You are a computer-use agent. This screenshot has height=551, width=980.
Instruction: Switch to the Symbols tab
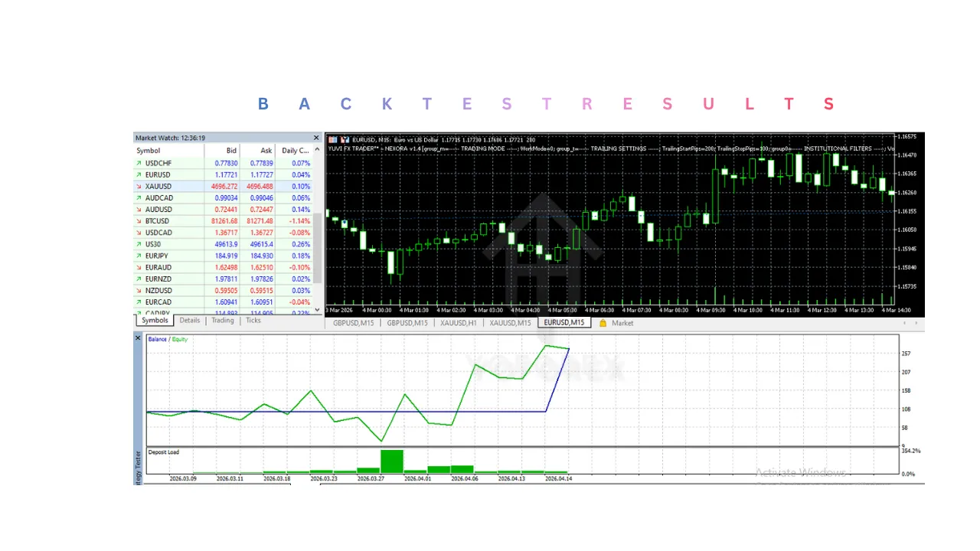click(x=155, y=321)
